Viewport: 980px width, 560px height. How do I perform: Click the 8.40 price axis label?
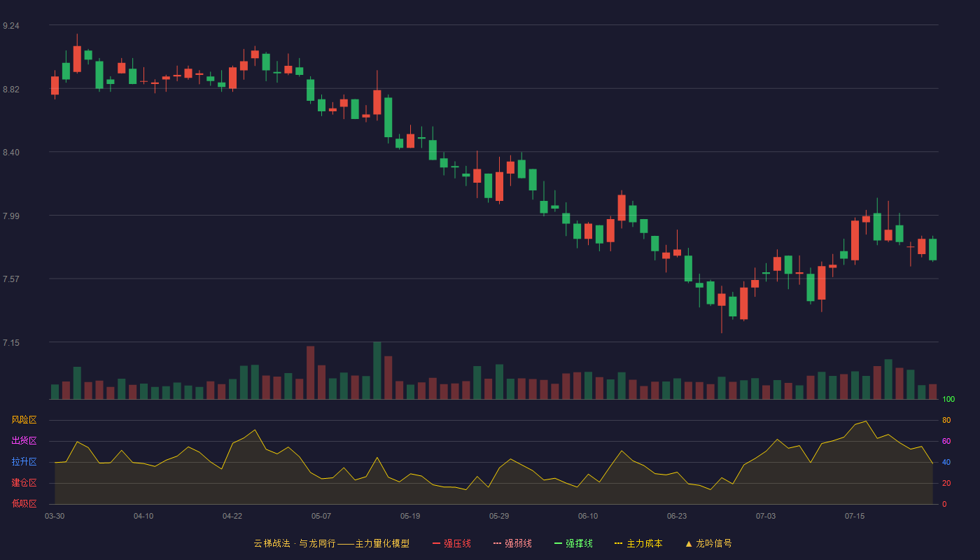click(x=11, y=153)
